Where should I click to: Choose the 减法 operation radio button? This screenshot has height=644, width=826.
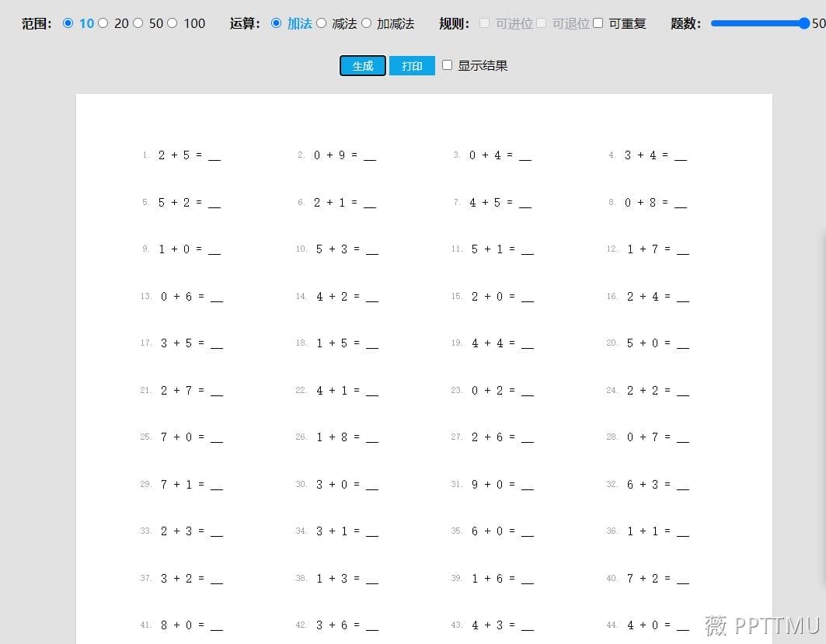(x=321, y=23)
